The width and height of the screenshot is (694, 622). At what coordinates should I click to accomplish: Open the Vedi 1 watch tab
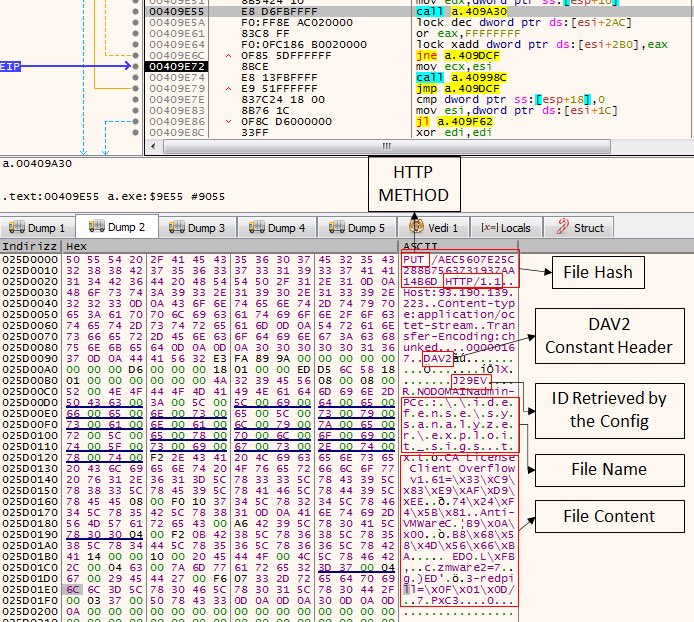pos(434,228)
